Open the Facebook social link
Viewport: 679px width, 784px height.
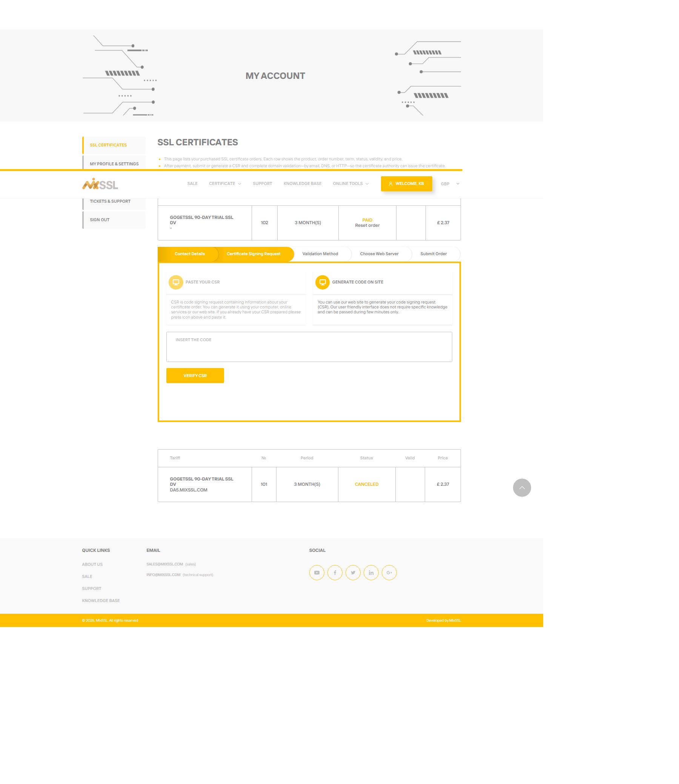(x=335, y=573)
